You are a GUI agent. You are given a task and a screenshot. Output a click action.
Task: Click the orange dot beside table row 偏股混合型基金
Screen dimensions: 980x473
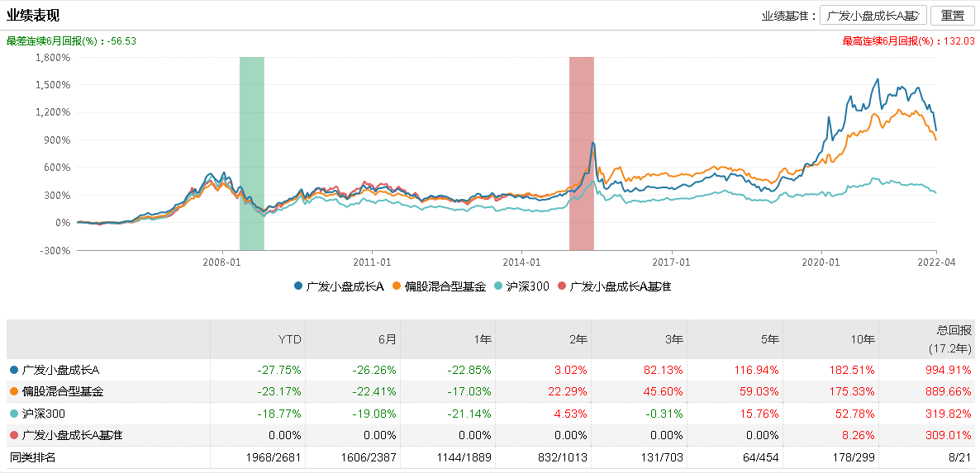(x=12, y=391)
